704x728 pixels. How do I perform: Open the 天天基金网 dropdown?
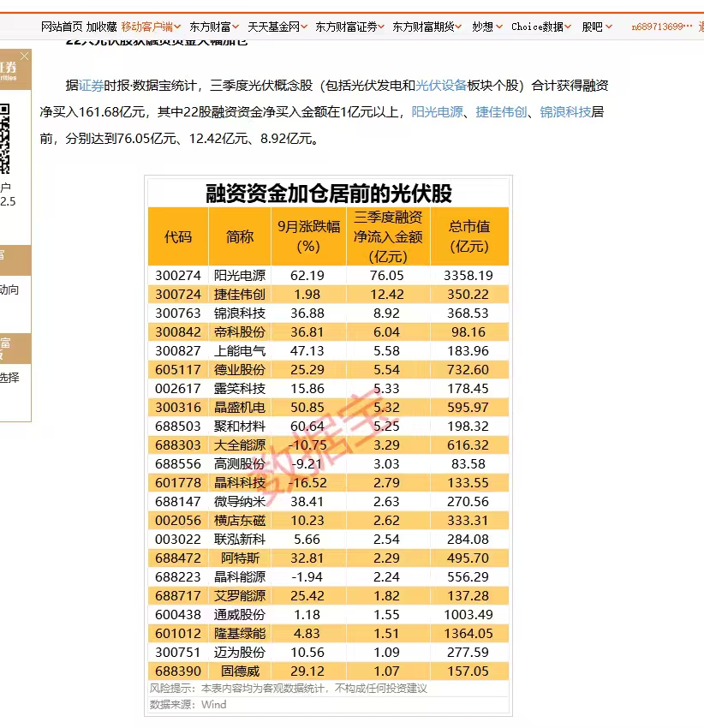[x=277, y=27]
